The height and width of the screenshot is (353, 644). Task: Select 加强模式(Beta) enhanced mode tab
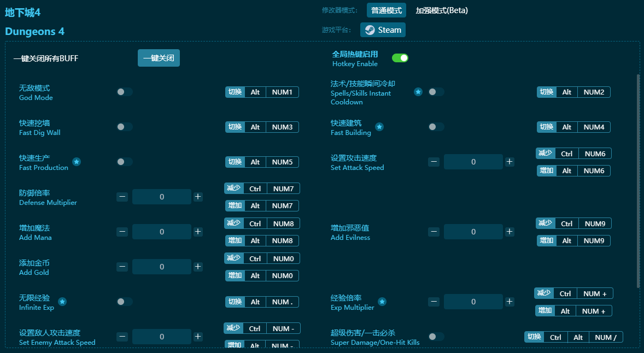(442, 10)
